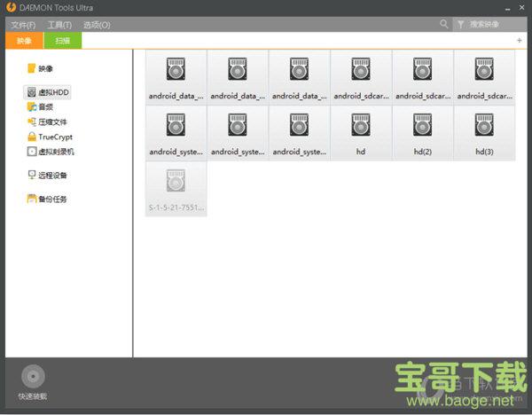Select the hd(2) virtual disk image

(x=422, y=133)
